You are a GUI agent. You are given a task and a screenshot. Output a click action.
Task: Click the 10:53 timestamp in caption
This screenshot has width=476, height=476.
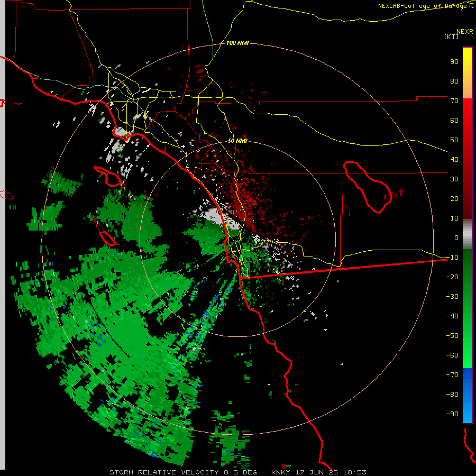click(x=354, y=472)
